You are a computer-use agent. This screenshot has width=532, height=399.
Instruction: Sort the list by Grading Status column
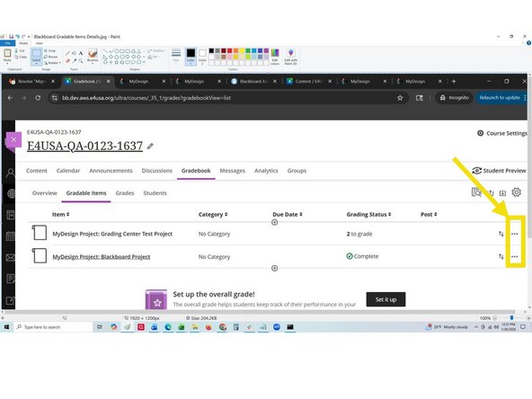[368, 214]
